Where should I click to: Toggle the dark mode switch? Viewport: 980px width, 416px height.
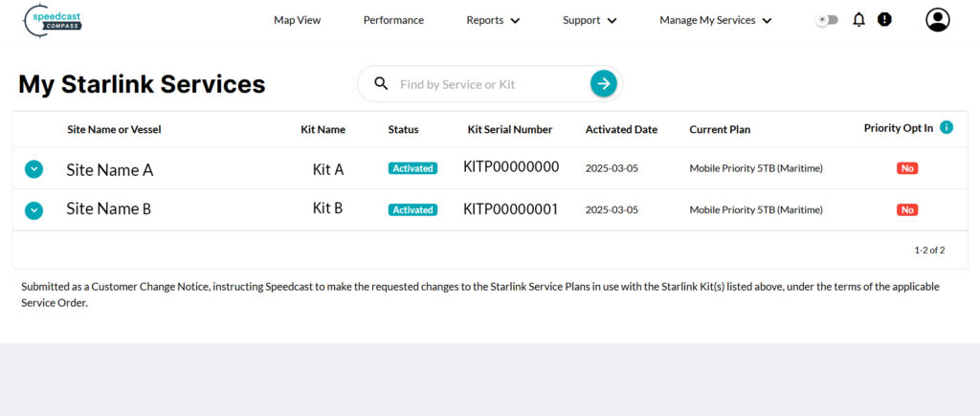826,20
